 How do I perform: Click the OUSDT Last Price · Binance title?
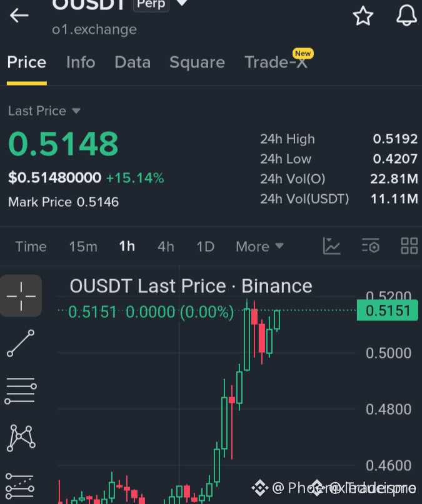coord(191,286)
